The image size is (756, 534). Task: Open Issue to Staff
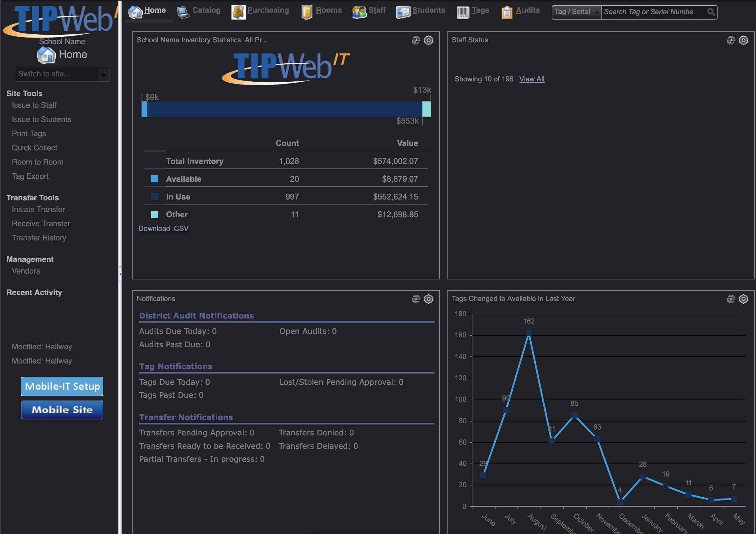pos(34,105)
